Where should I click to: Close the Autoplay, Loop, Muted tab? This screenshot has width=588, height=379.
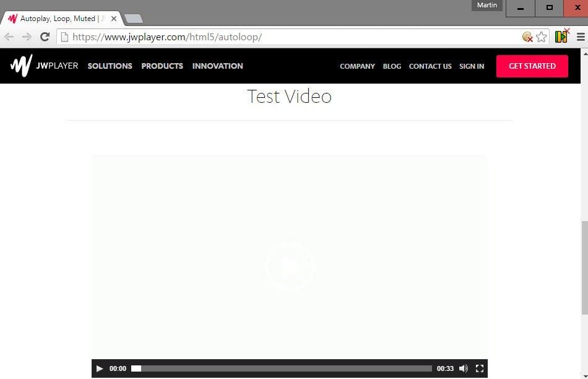pos(114,19)
